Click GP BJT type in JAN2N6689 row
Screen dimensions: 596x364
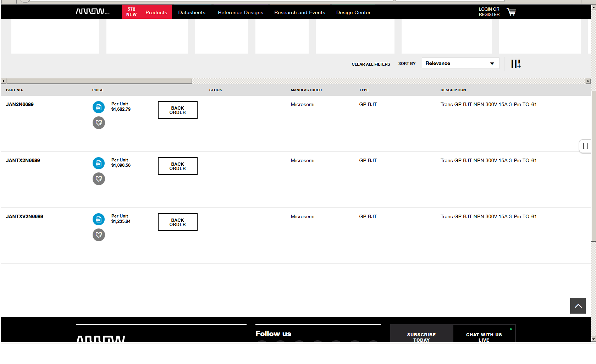(x=368, y=104)
